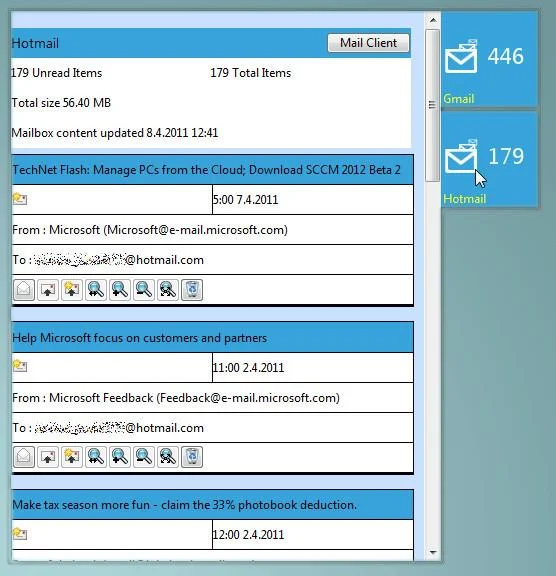Viewport: 556px width, 576px height.
Task: Click the scrollbar up arrow
Action: tap(433, 20)
